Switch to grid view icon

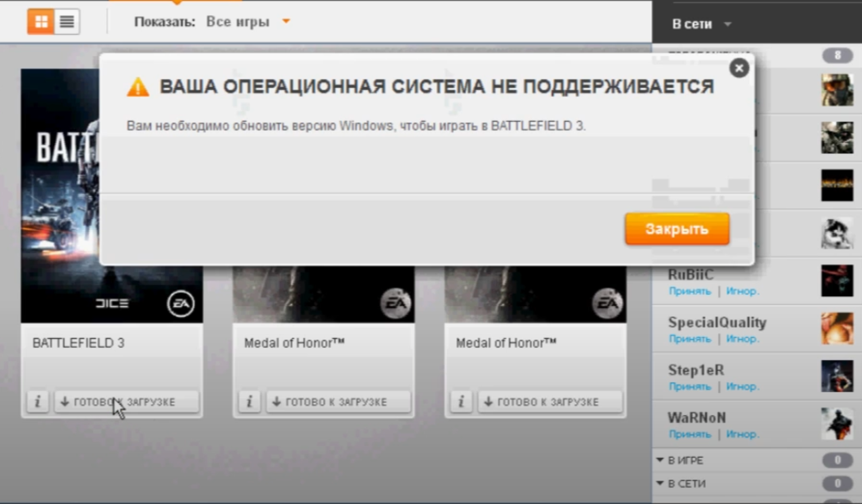point(41,21)
